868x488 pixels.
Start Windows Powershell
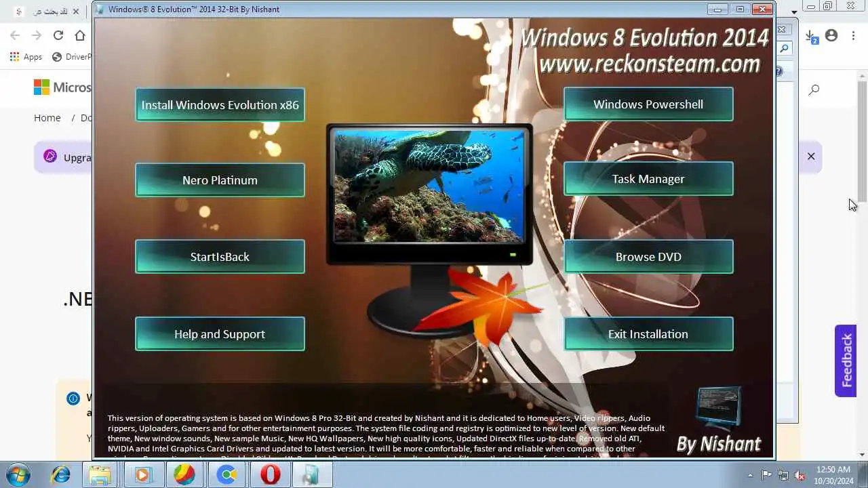[648, 104]
